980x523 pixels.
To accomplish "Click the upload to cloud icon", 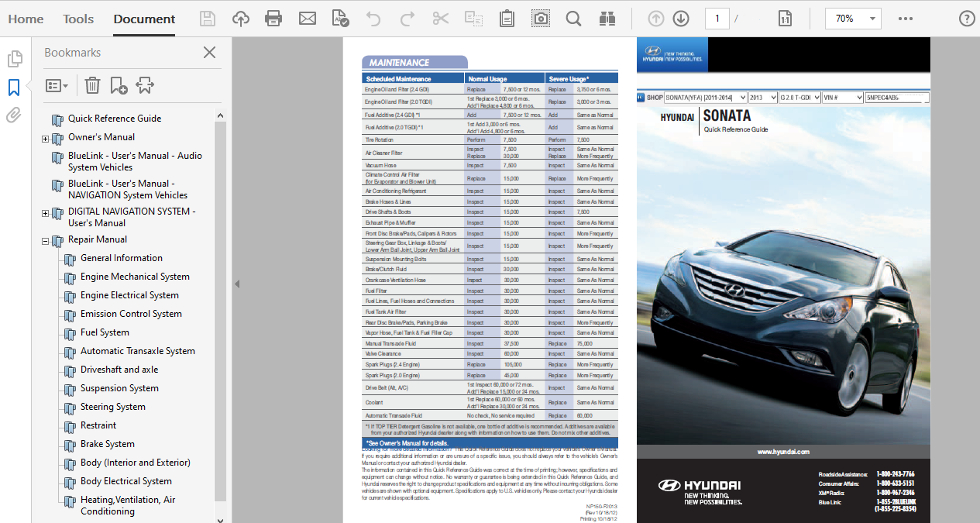I will 241,19.
